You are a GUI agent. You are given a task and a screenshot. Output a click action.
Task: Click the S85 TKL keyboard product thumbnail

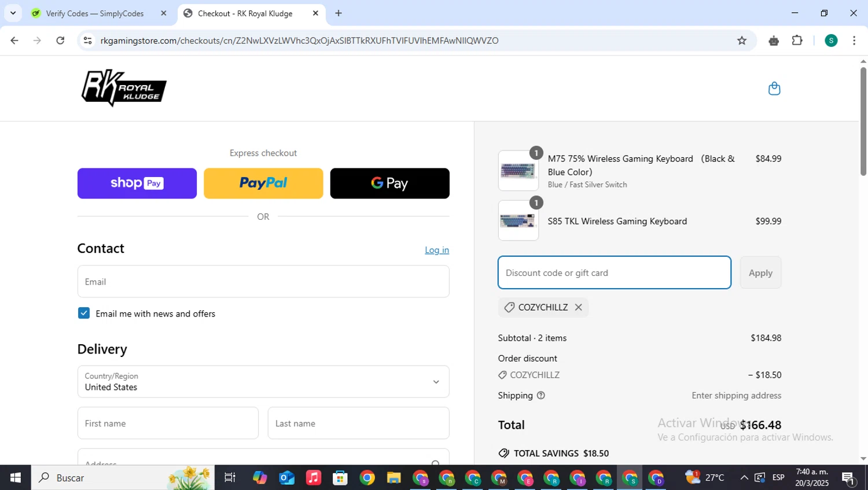(x=518, y=220)
